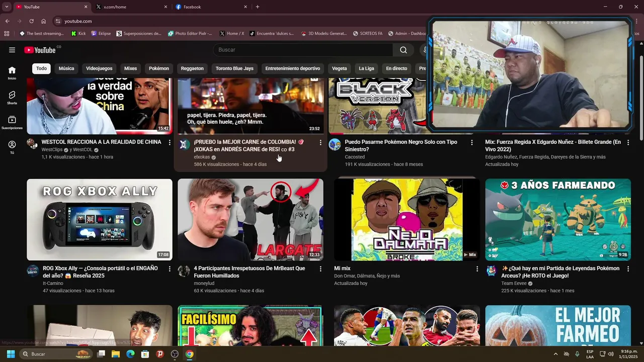Open the SORTEOS FA bookmark

(x=368, y=34)
